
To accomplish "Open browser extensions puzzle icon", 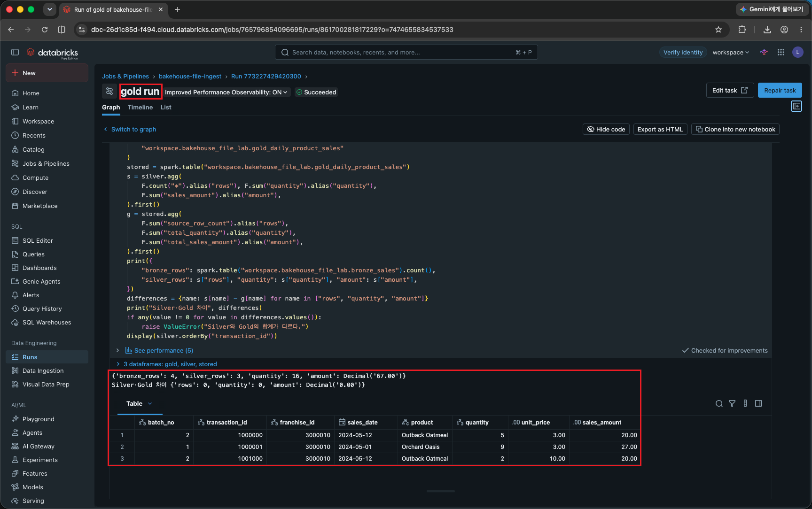I will [x=742, y=30].
